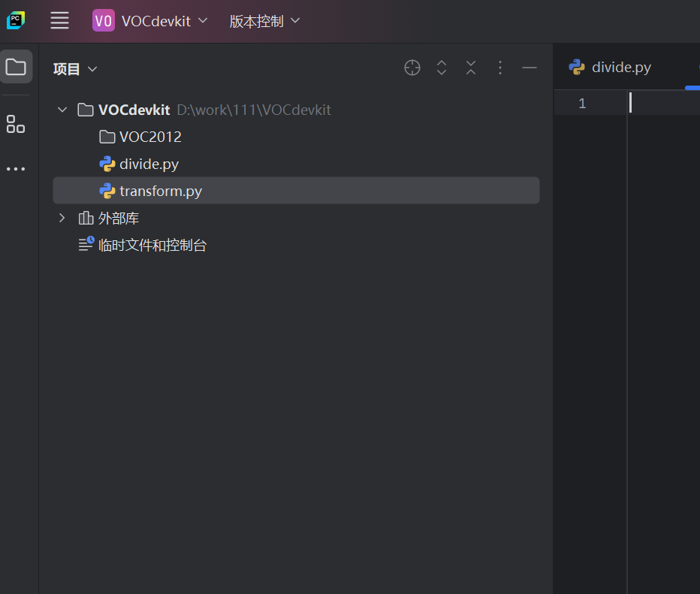Click the PyCharm logo icon
This screenshot has width=700, height=594.
[17, 20]
